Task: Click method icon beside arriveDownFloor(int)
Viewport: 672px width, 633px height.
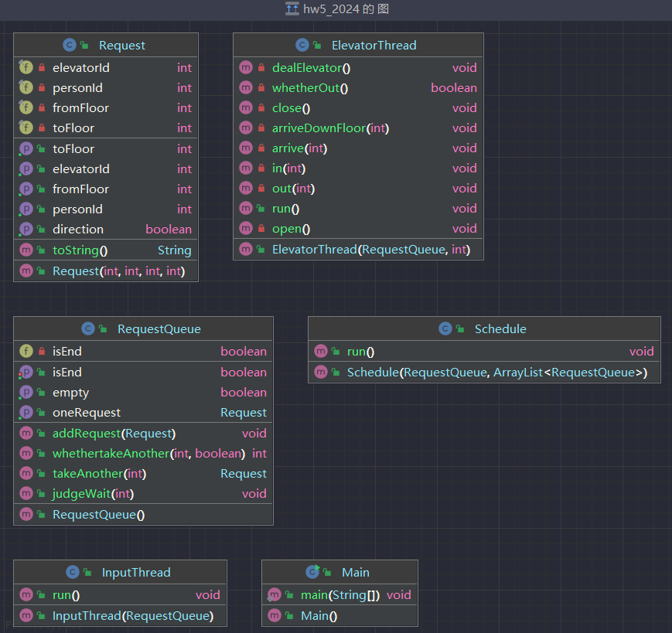Action: (x=246, y=128)
